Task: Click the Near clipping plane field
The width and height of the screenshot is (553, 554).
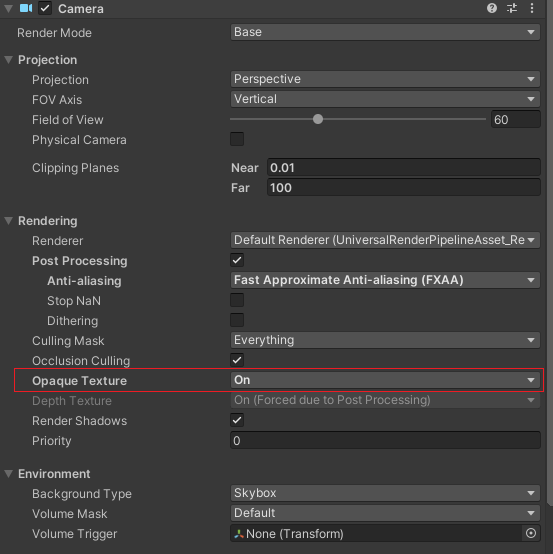Action: coord(404,167)
